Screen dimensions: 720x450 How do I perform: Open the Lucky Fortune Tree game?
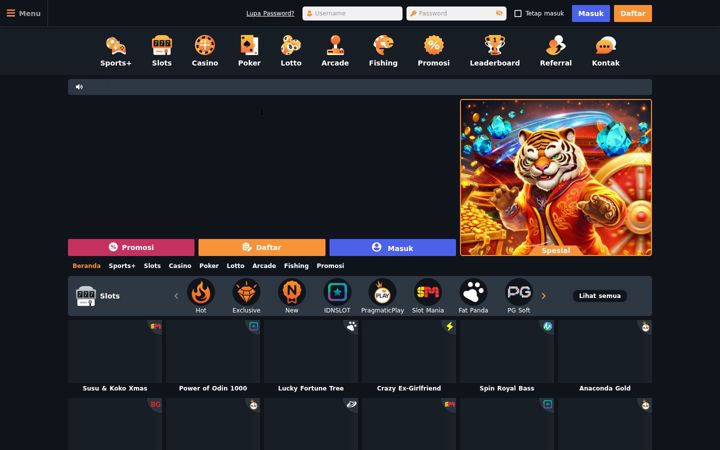[311, 357]
